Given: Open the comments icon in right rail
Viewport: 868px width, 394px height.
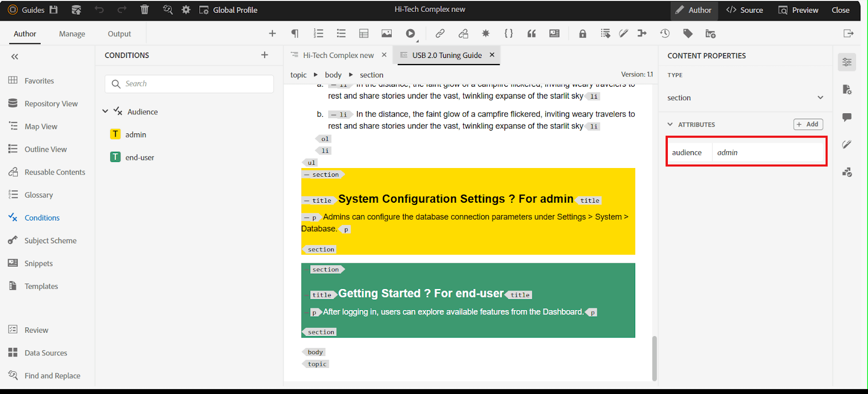Looking at the screenshot, I should [847, 117].
